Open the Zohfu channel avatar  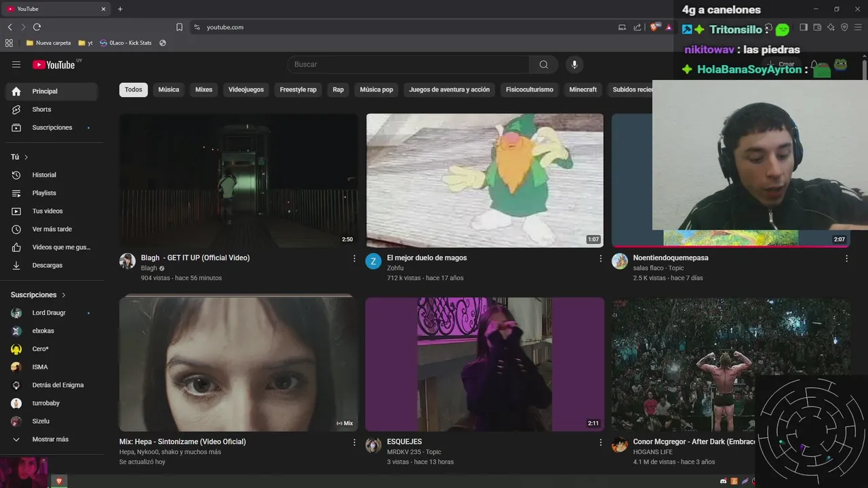tap(374, 262)
